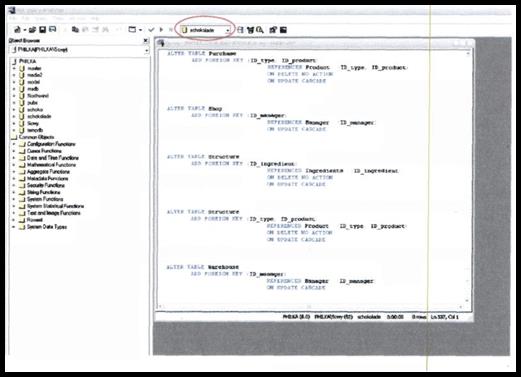Select the schoko database in tree

point(35,110)
